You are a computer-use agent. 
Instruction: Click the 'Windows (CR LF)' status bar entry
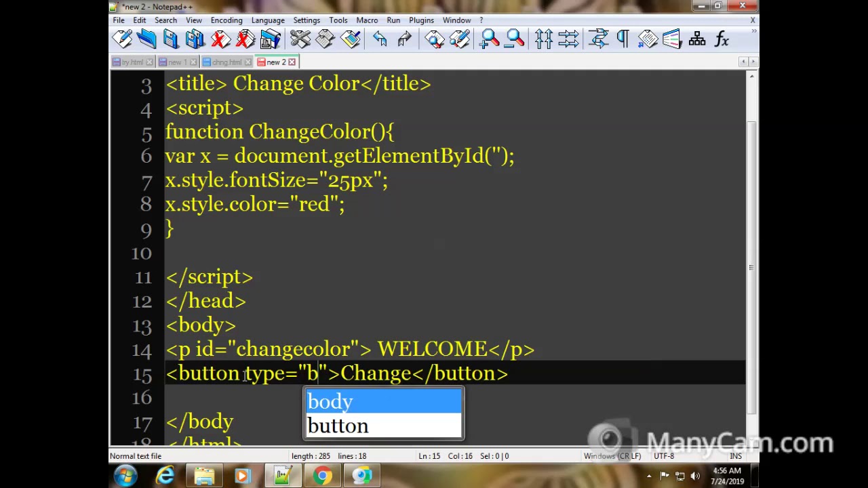pyautogui.click(x=612, y=456)
